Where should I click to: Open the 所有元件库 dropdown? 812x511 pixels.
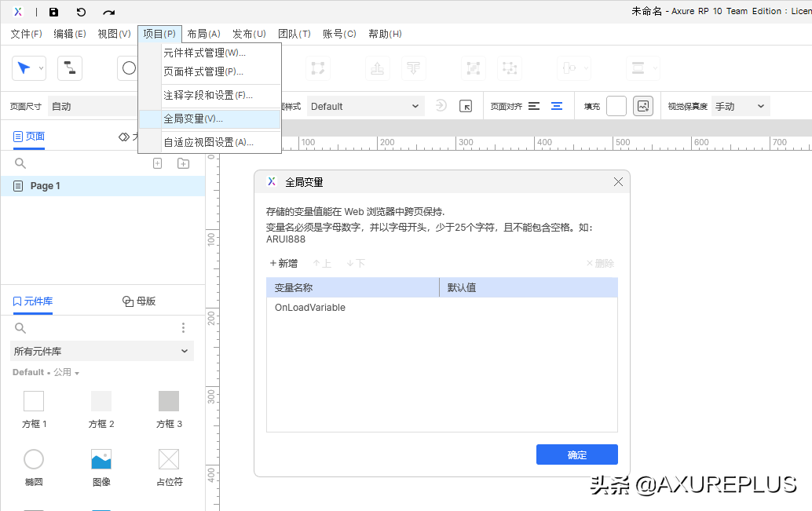pos(101,351)
